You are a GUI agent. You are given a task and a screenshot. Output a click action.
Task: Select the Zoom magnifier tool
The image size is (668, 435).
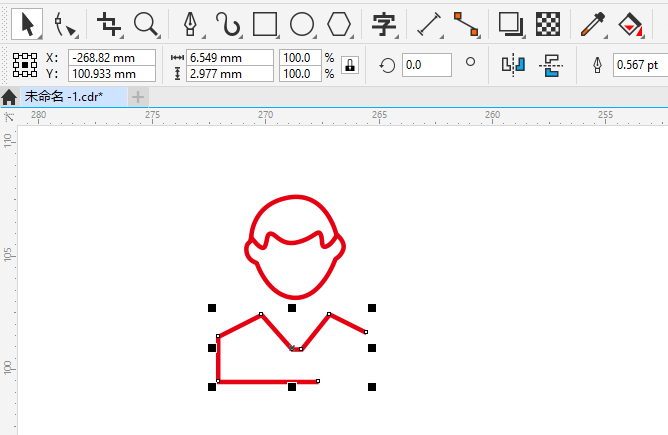click(146, 24)
